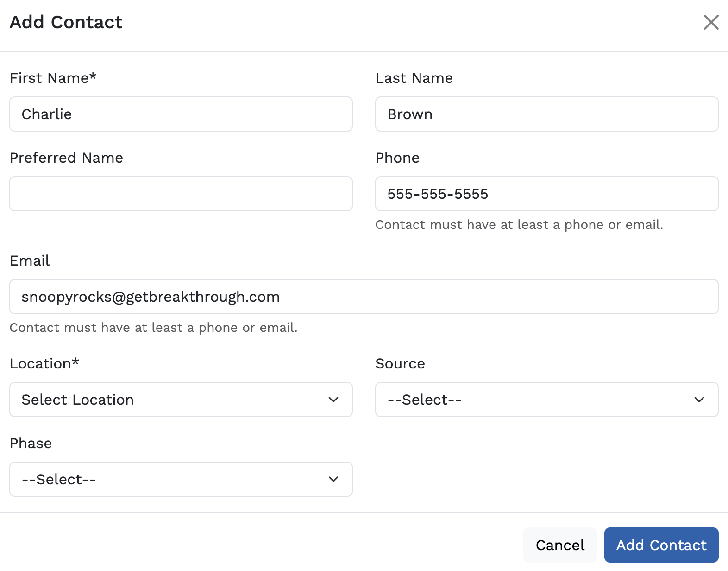Screen dimensions: 728x571
Task: Click the Add Contact dialog title
Action: pyautogui.click(x=66, y=22)
